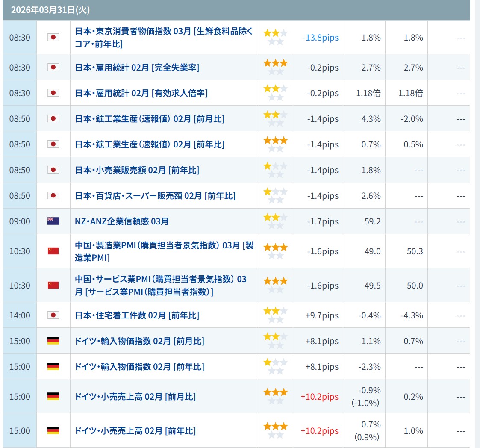Viewport: 480px width, 448px height.
Task: Click the Japan flag beside Tokyo CPI row
Action: coord(53,37)
